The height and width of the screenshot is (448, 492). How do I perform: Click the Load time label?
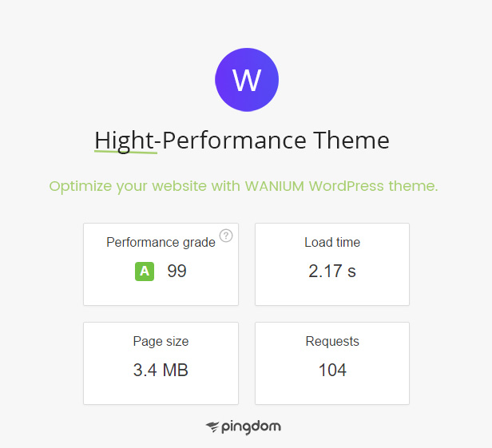332,242
